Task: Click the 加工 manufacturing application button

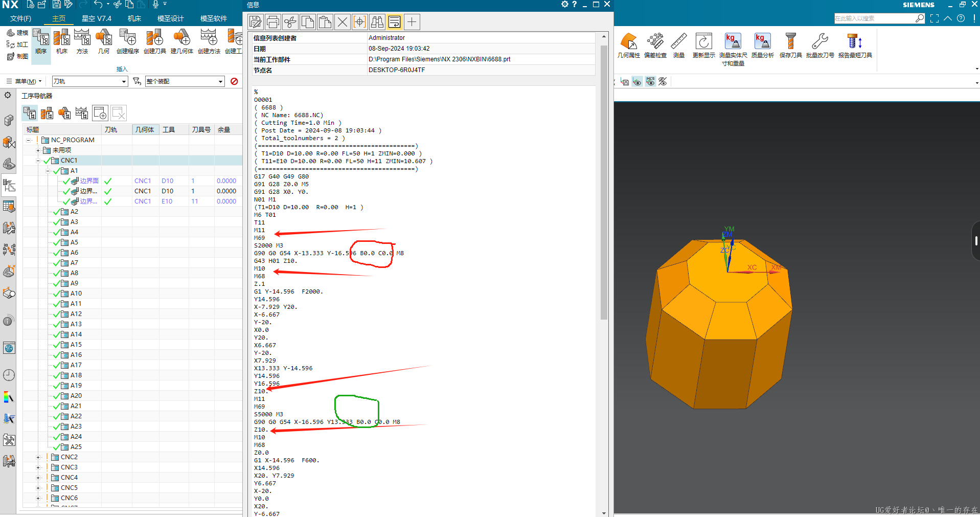Action: (17, 44)
